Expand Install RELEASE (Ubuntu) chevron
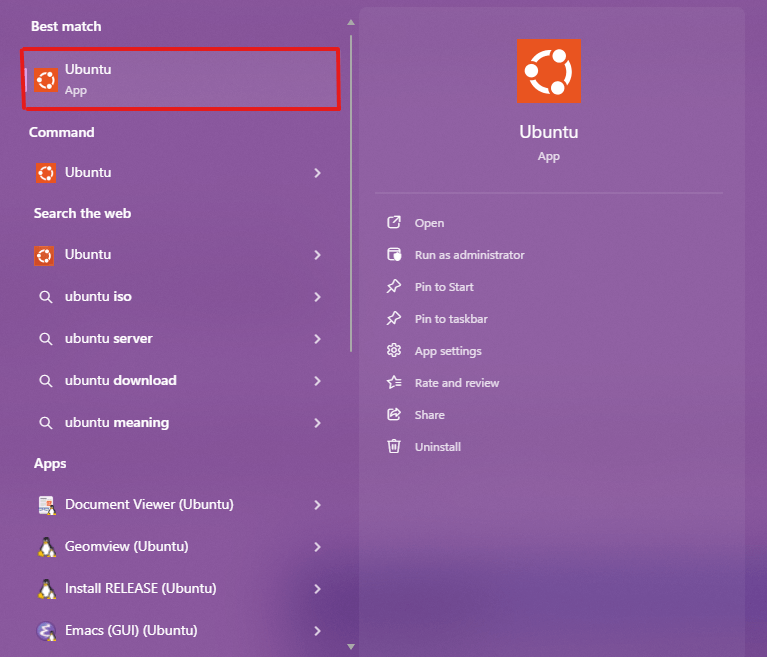The height and width of the screenshot is (657, 767). 317,589
